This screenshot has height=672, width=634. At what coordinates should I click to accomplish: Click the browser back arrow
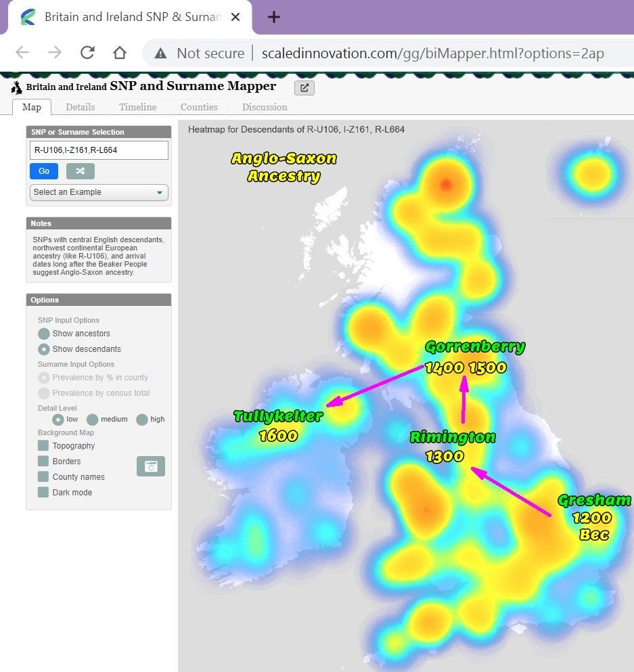[22, 53]
